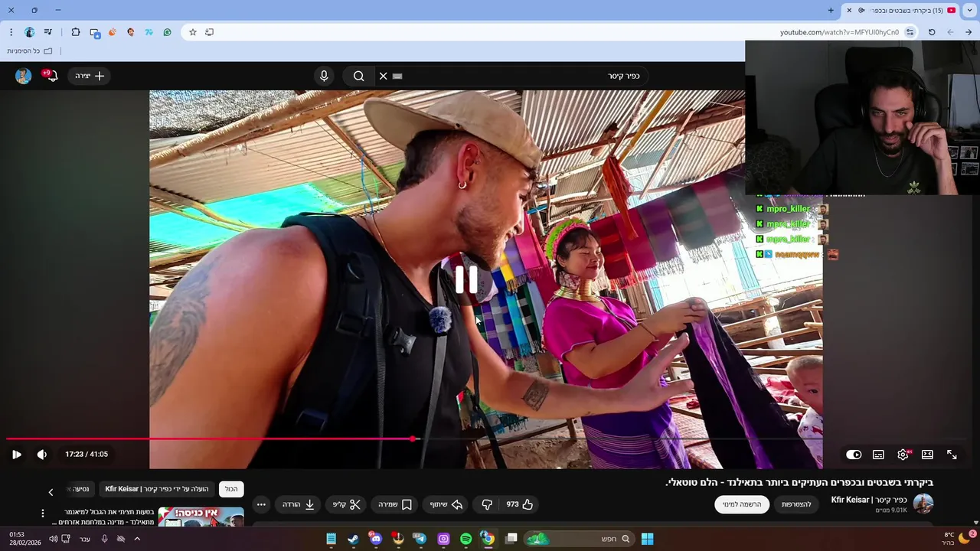
Task: Open the YouTube account avatar menu
Action: (23, 76)
